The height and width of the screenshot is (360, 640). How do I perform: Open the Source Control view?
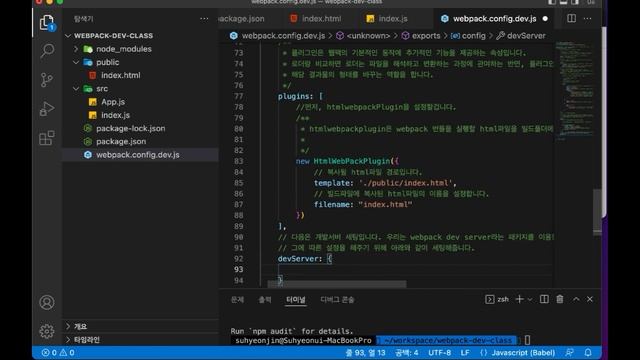click(x=47, y=80)
